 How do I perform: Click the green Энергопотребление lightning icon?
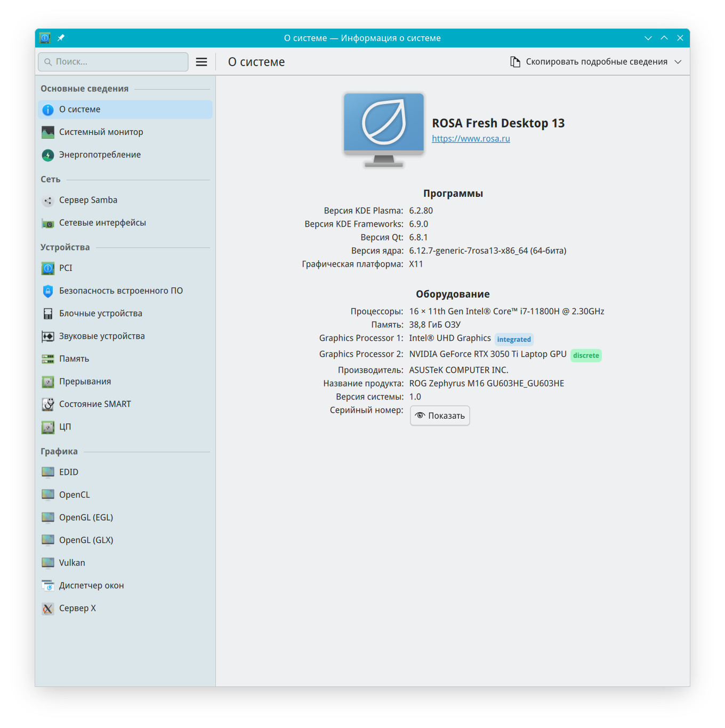[48, 155]
